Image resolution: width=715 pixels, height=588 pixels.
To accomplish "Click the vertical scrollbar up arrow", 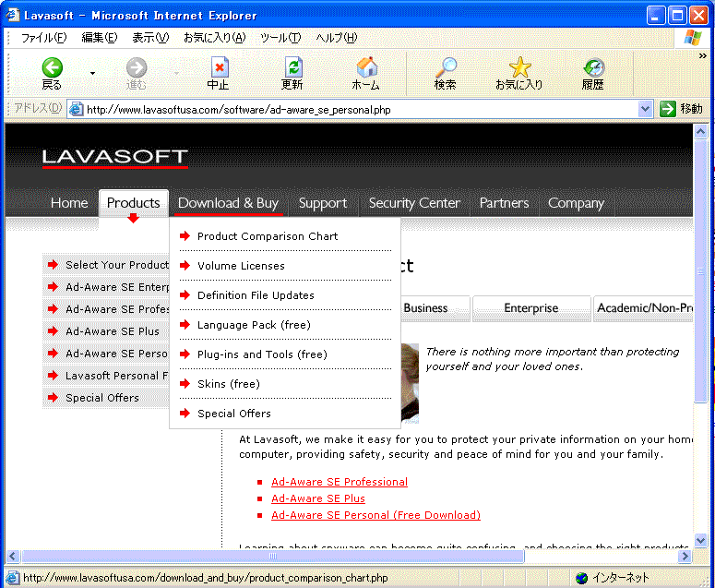I will point(700,131).
